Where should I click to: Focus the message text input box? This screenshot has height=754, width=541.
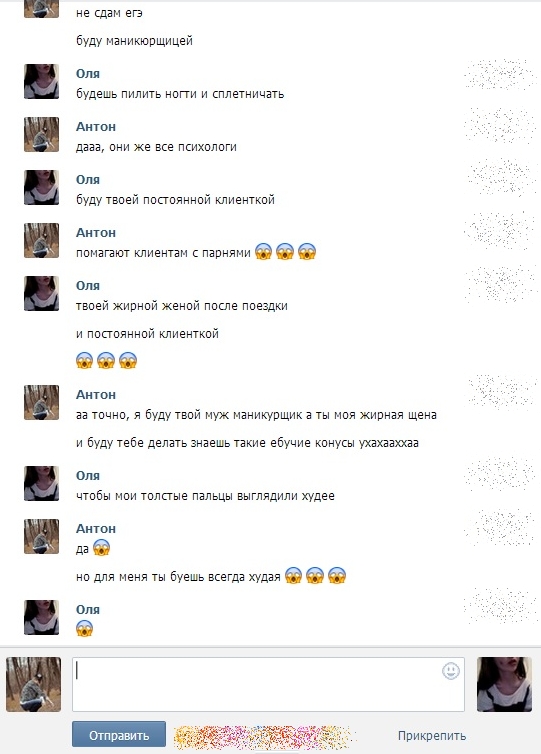268,684
